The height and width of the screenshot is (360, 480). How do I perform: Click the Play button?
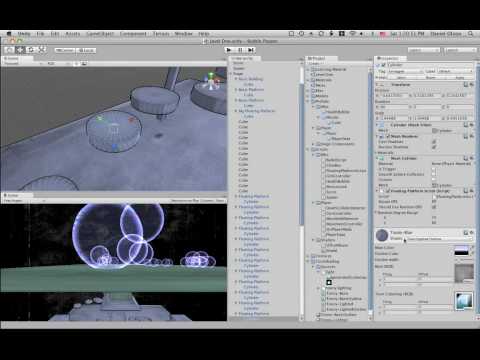click(x=229, y=50)
